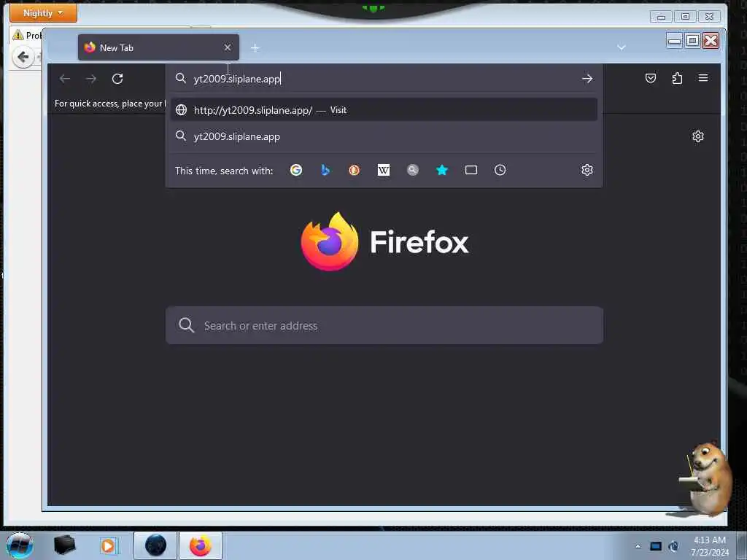Search in Bookmarks via star icon

[x=442, y=170]
